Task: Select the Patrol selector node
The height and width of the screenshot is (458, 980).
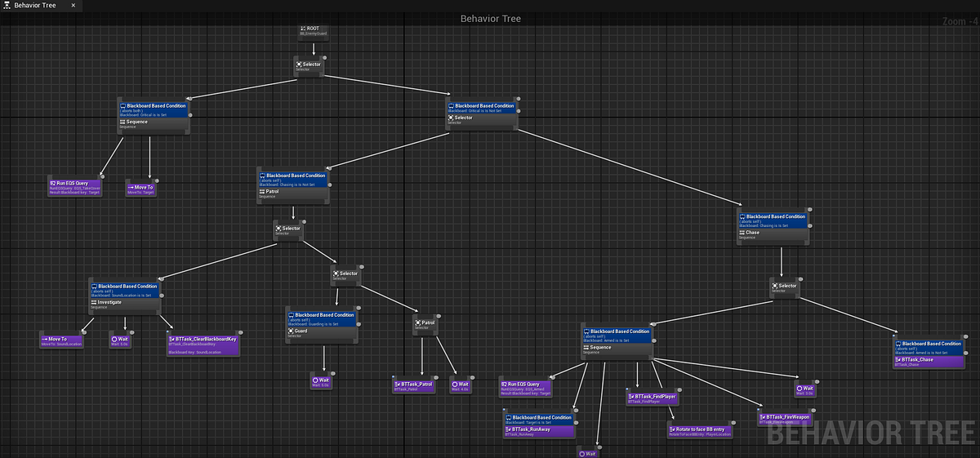Action: pyautogui.click(x=425, y=324)
